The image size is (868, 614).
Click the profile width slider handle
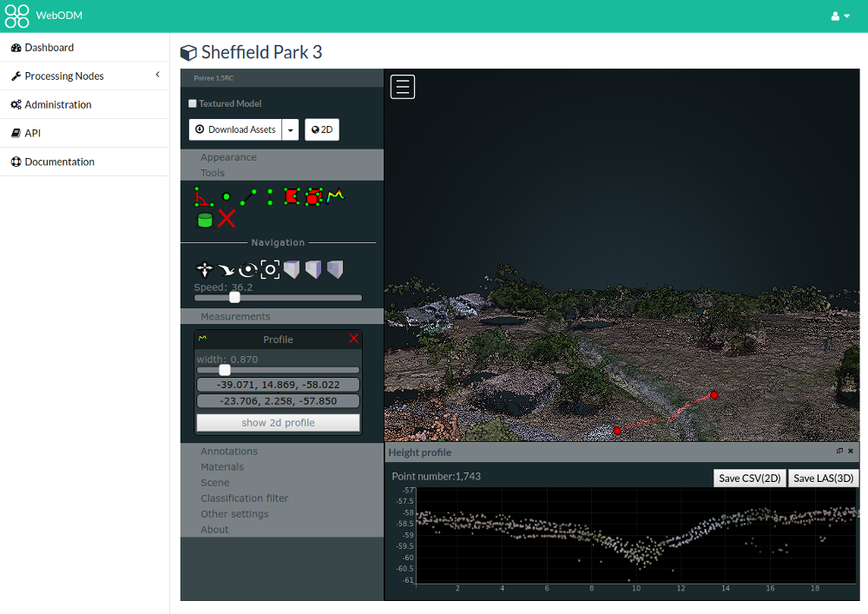(x=225, y=370)
